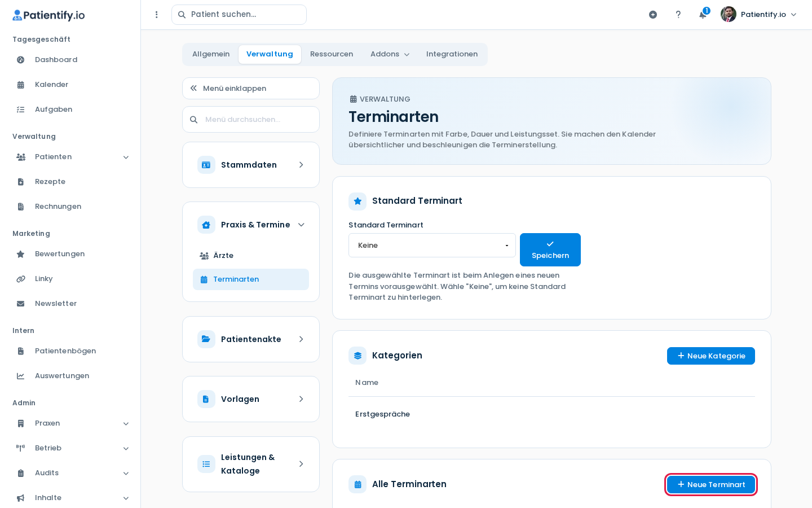812x508 pixels.
Task: Open the three-dot menu beside search
Action: [157, 15]
